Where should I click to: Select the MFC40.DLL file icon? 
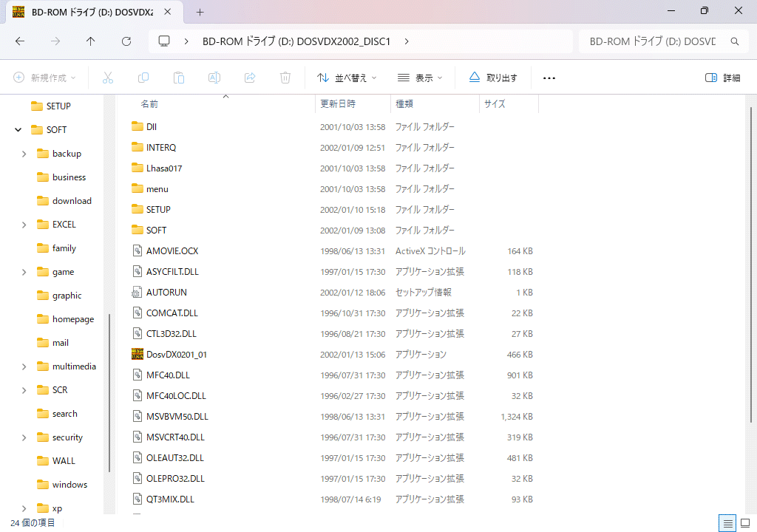click(137, 375)
